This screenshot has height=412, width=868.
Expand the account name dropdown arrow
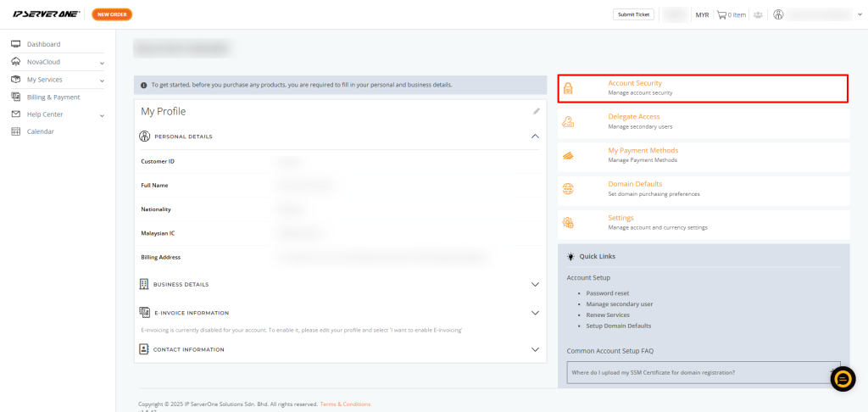[x=860, y=15]
